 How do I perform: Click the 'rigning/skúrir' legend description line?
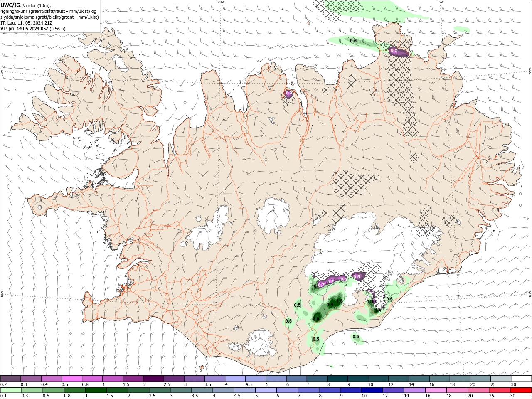(x=49, y=11)
